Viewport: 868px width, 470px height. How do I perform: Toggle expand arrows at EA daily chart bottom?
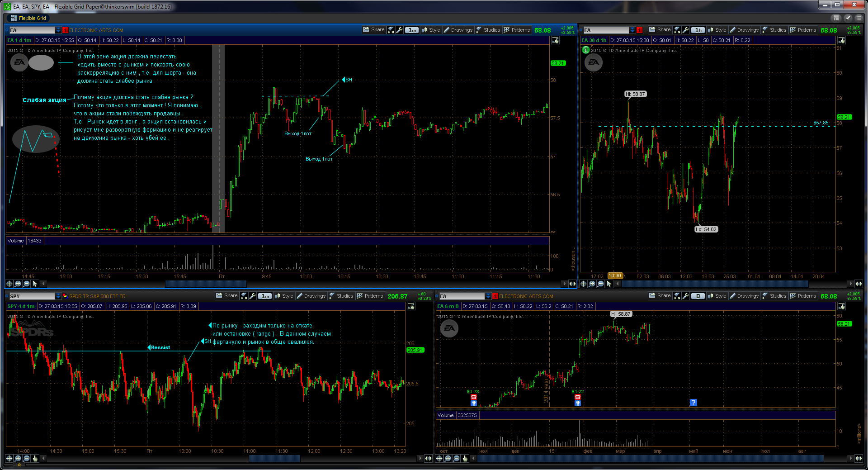(x=859, y=458)
